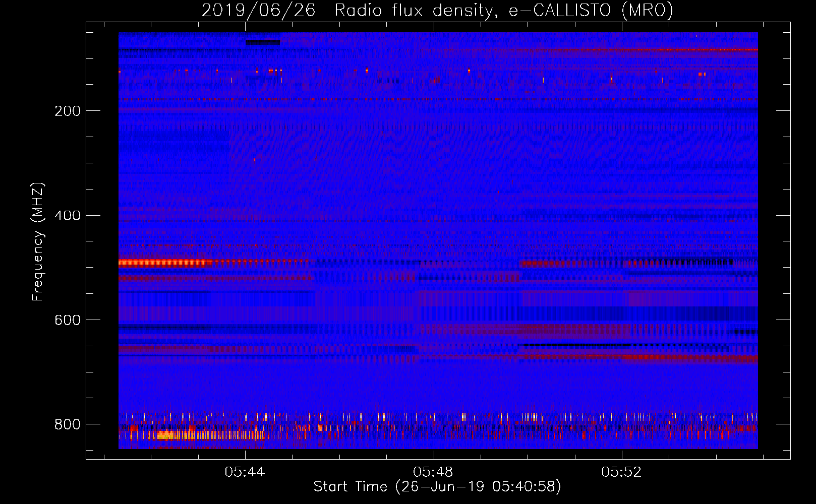Viewport: 816px width, 504px height.
Task: Click the '600' frequency axis label
Action: pos(68,321)
